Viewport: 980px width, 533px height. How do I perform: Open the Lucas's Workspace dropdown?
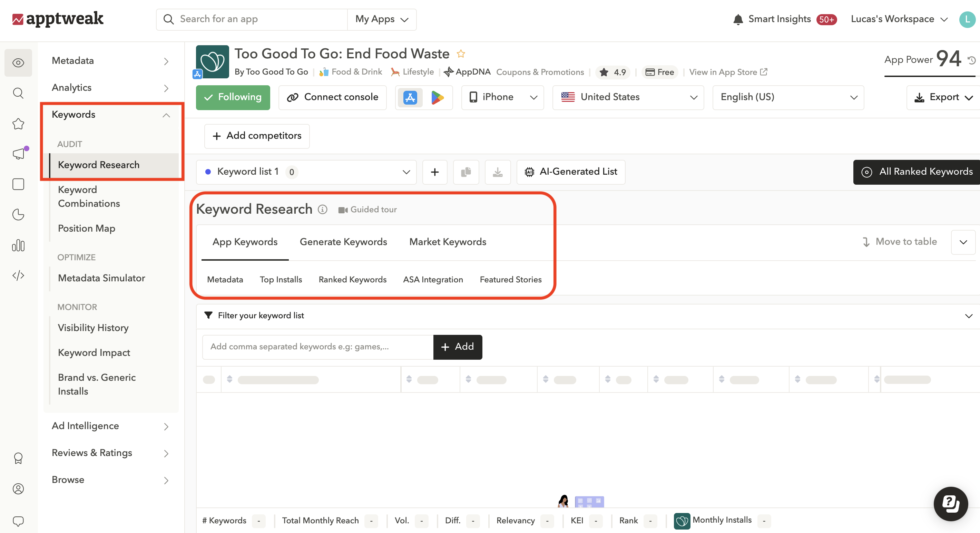tap(899, 19)
